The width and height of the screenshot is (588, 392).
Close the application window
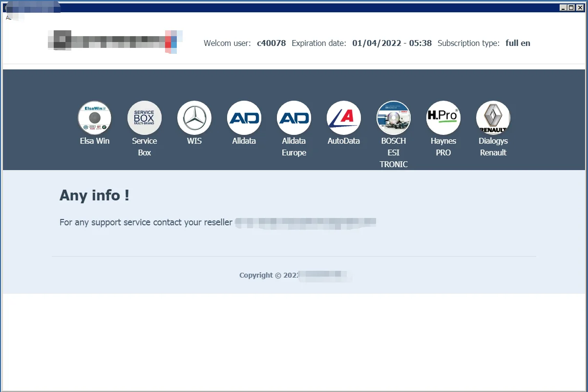pyautogui.click(x=580, y=7)
